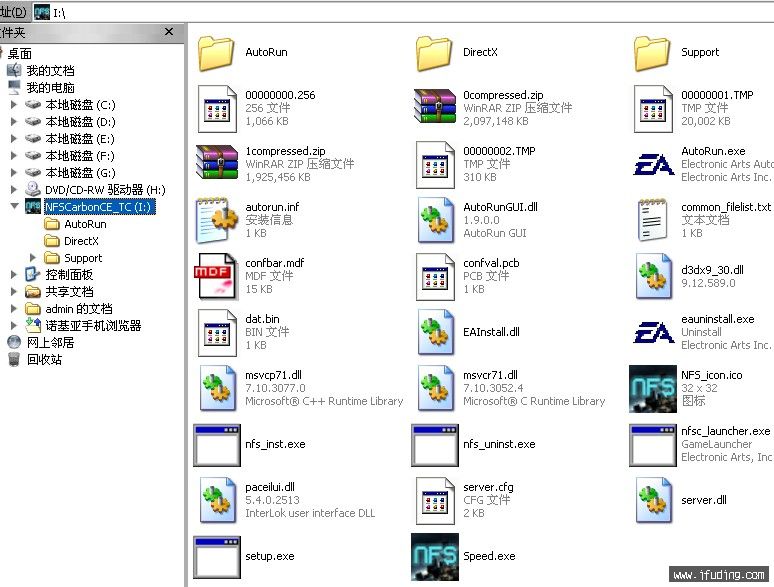Expand the 本地磁盘 (E:) tree node
This screenshot has width=774, height=587.
(x=14, y=139)
